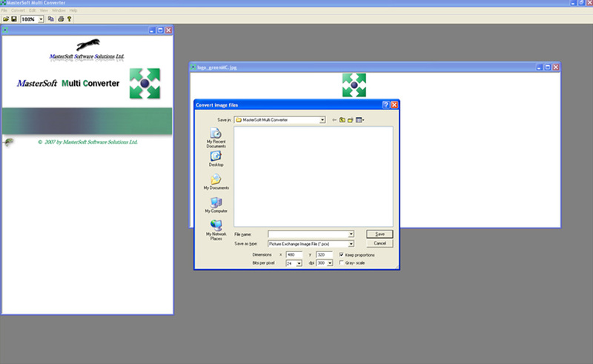593x364 pixels.
Task: Open the Views menu icon in dialog
Action: coord(360,120)
